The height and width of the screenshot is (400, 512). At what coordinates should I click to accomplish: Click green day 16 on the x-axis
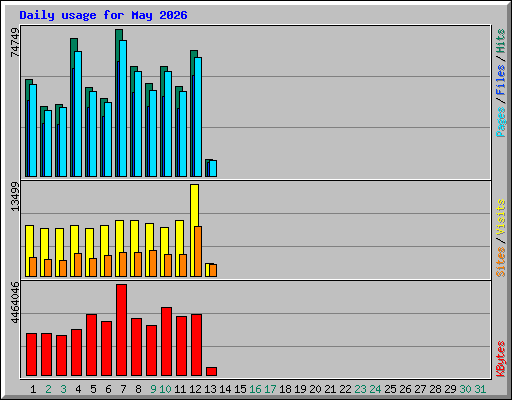255,389
